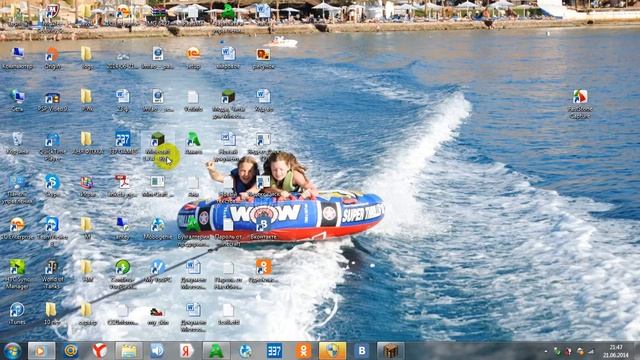Click the speaker icon on taskbar
Screen dimensions: 640x360
[158, 351]
